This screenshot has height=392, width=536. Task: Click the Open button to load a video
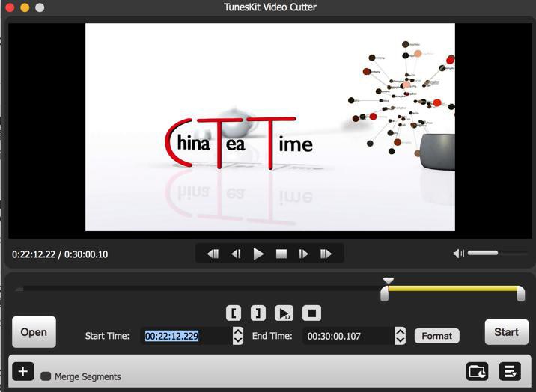pyautogui.click(x=34, y=332)
